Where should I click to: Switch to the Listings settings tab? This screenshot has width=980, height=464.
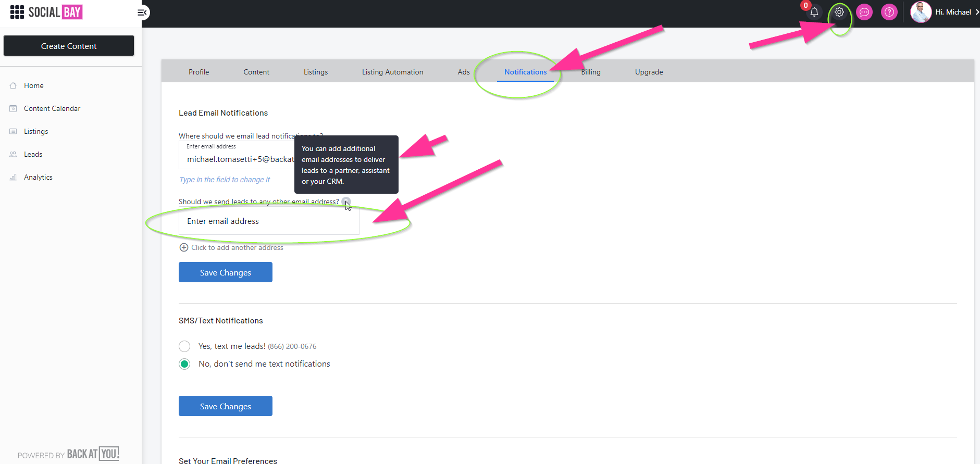(316, 72)
